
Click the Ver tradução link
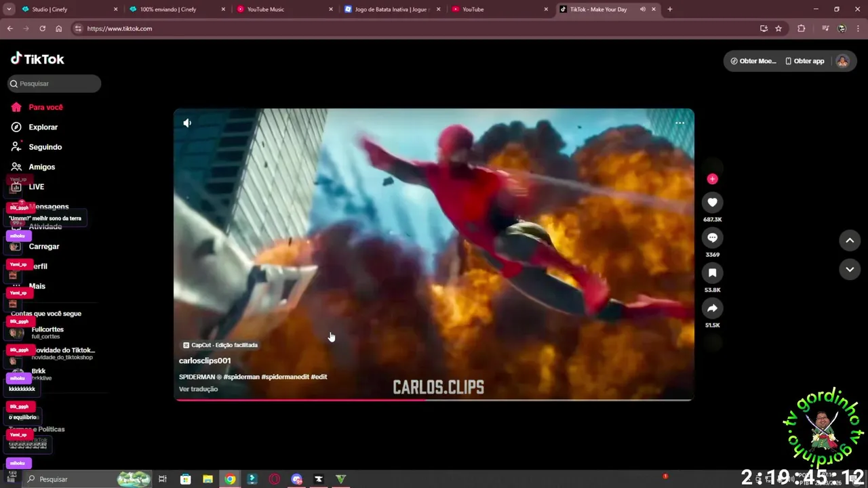[198, 389]
